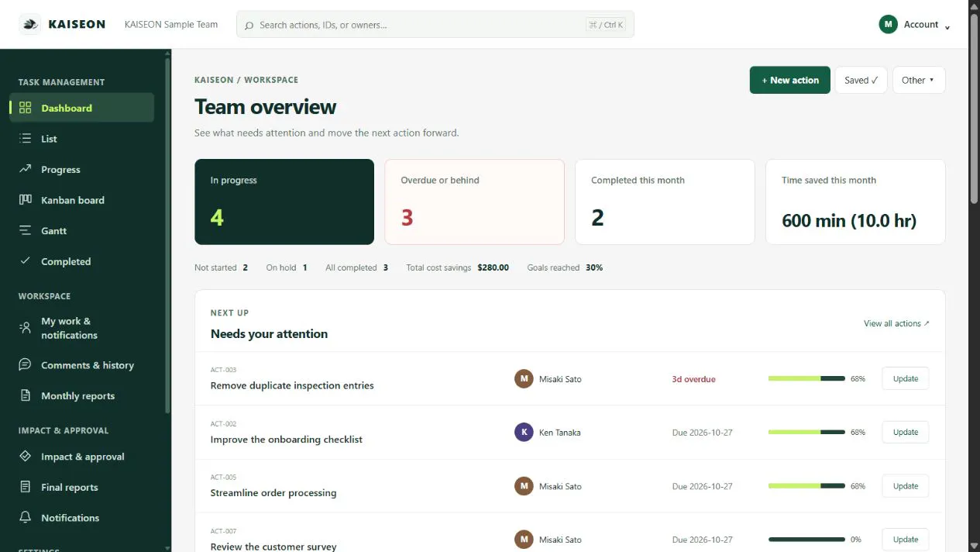Click the Comments & history speech bubble icon
This screenshot has width=980, height=552.
[x=26, y=364]
